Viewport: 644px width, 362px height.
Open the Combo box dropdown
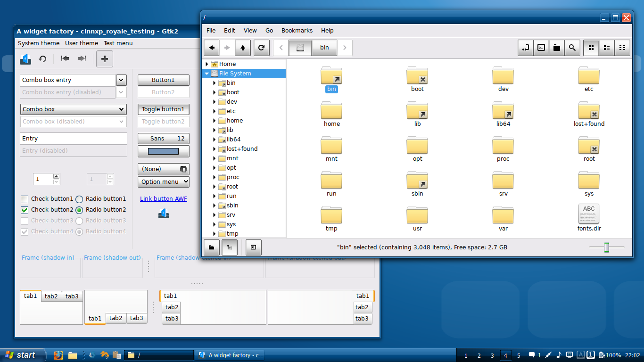coord(73,109)
